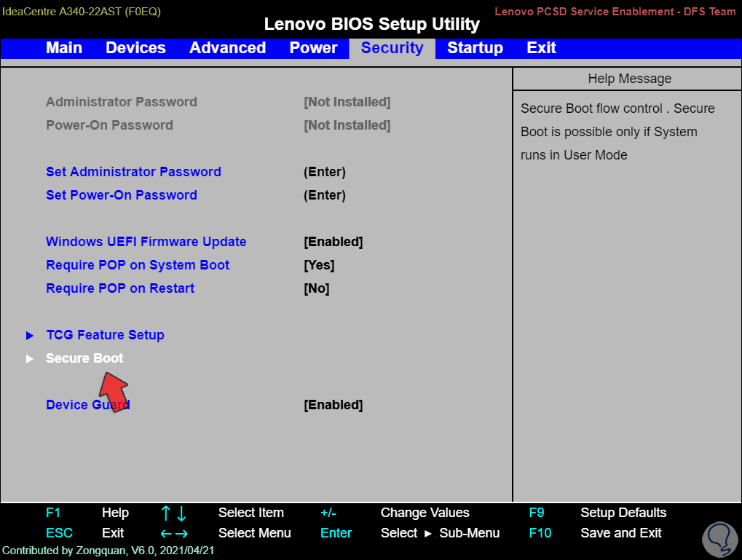Click Power-On Password label
Screen dimensions: 742x560
pos(109,125)
